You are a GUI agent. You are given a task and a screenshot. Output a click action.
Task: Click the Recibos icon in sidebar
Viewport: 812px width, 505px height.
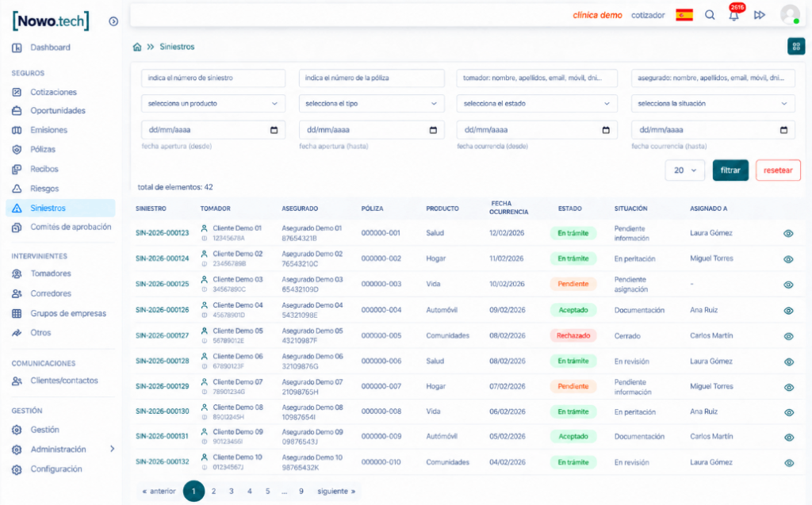point(17,169)
